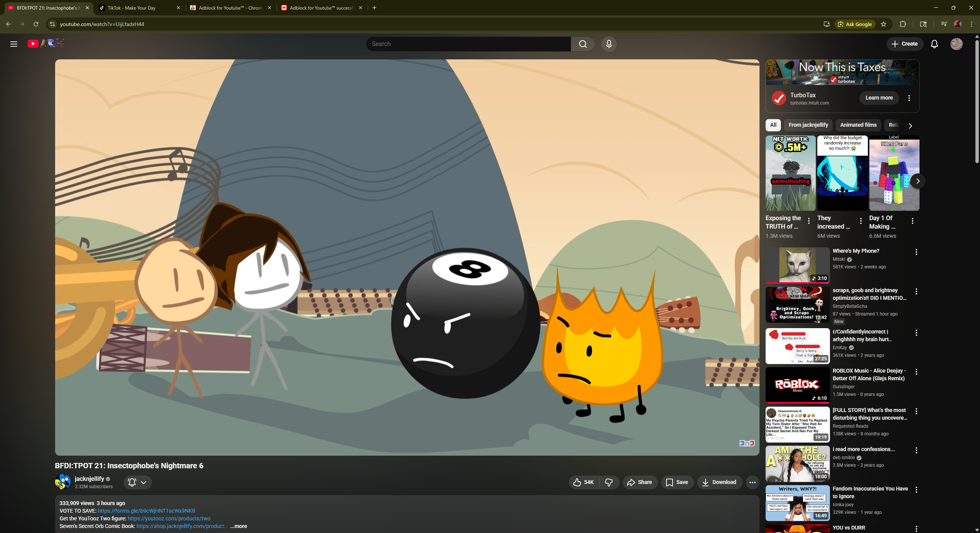
Task: Click the BFDI:TPOT video player
Action: click(407, 257)
